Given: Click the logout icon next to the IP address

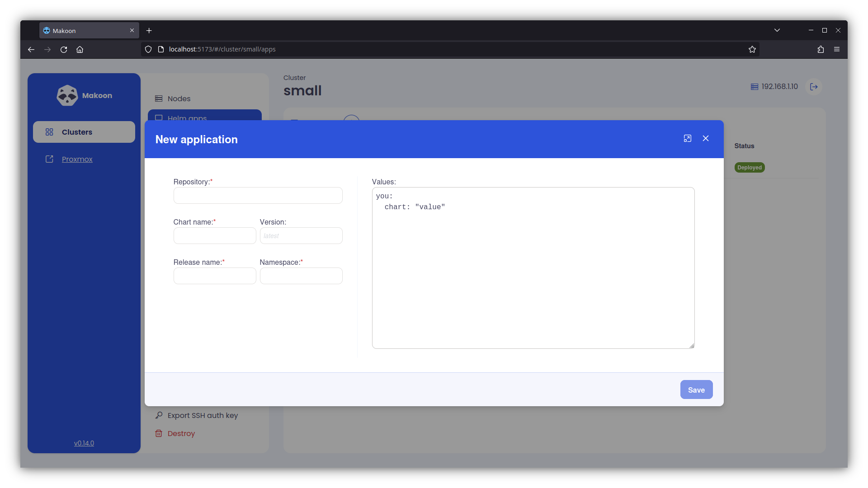Looking at the screenshot, I should point(814,87).
